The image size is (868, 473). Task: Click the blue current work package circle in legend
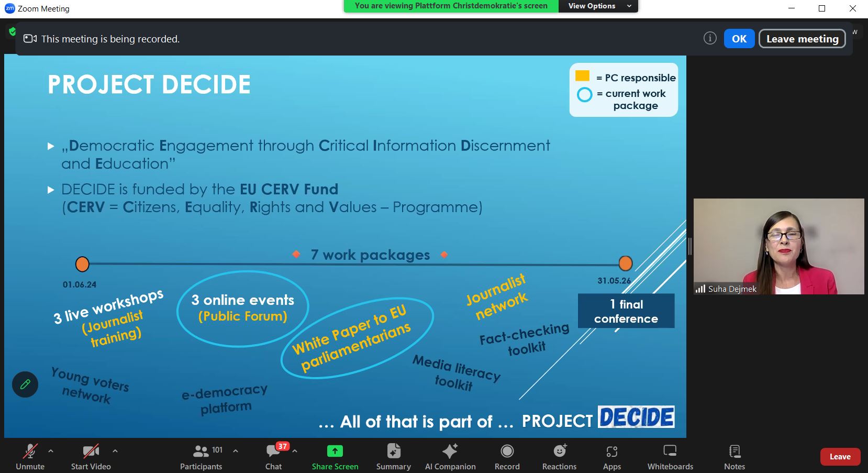click(x=584, y=95)
